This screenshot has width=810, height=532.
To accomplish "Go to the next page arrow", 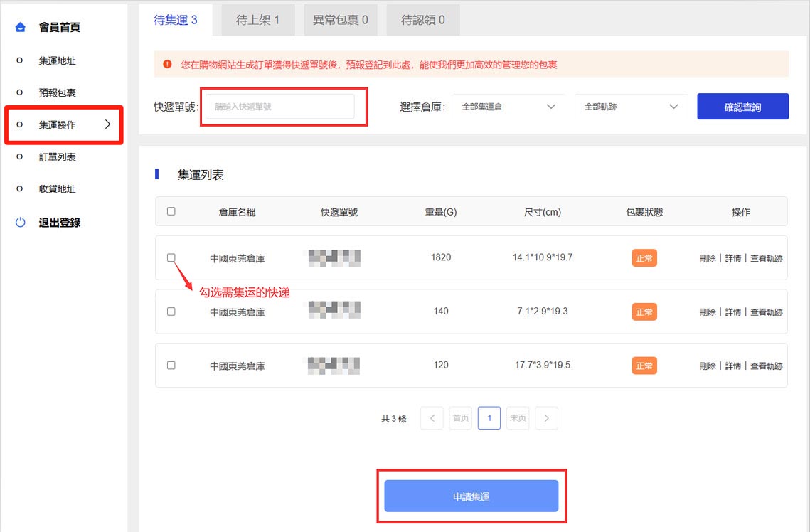I will coord(546,418).
